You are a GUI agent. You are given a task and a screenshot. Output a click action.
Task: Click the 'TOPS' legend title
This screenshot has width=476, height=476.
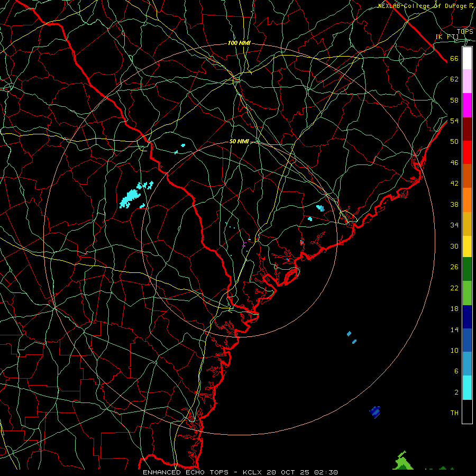465,32
